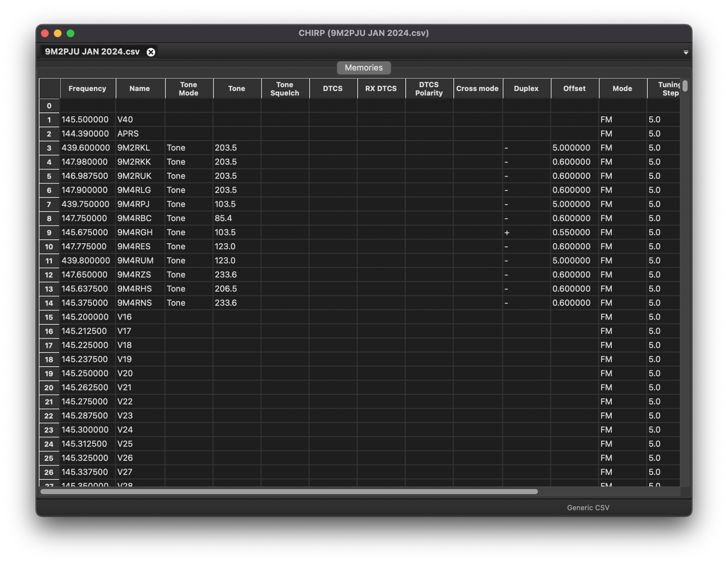Image resolution: width=728 pixels, height=564 pixels.
Task: Select the V40 name cell
Action: pyautogui.click(x=140, y=119)
